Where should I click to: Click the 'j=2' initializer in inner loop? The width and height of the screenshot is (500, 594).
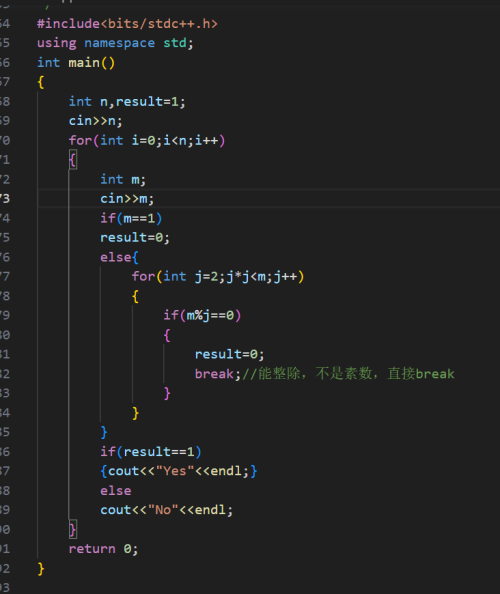[206, 277]
